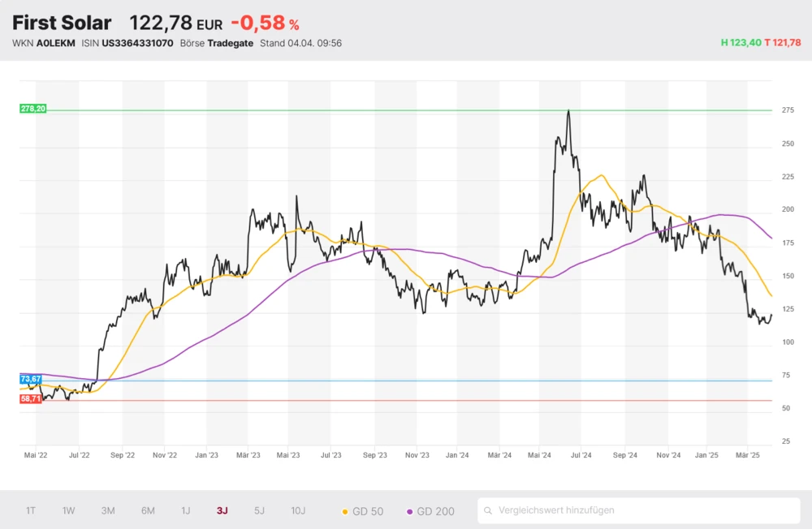
Task: Click the green 278,20 high price label
Action: tap(33, 109)
